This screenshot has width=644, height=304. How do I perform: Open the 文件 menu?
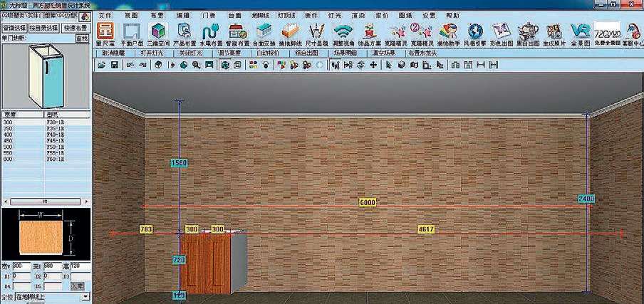[105, 15]
